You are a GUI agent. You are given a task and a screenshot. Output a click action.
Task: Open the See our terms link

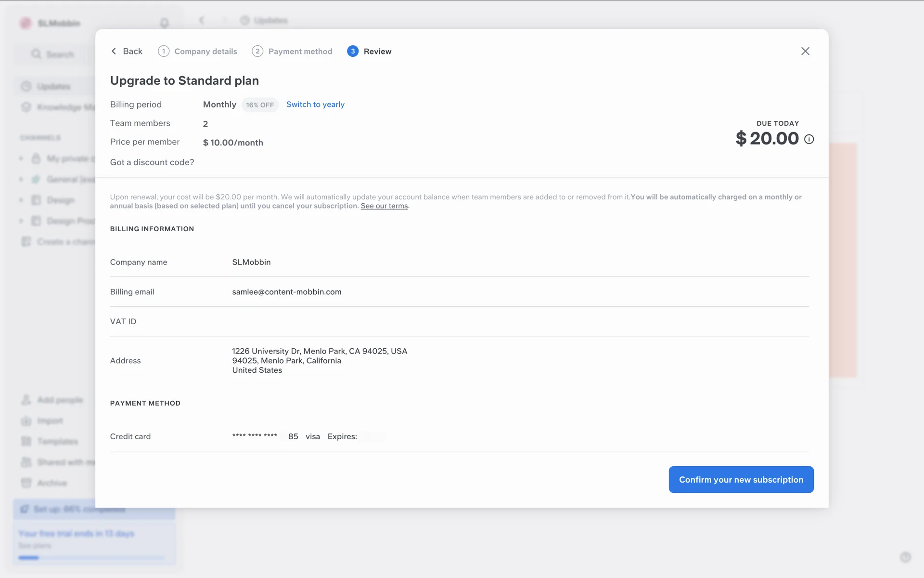click(384, 206)
